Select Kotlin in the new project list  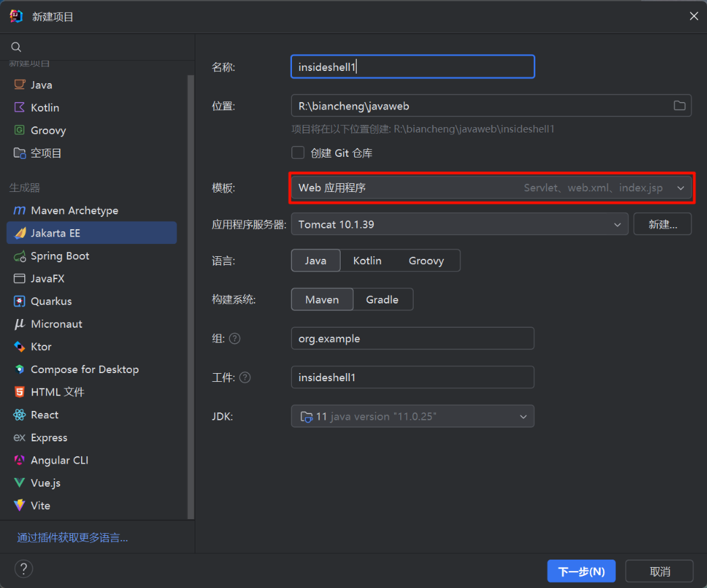[x=45, y=108]
